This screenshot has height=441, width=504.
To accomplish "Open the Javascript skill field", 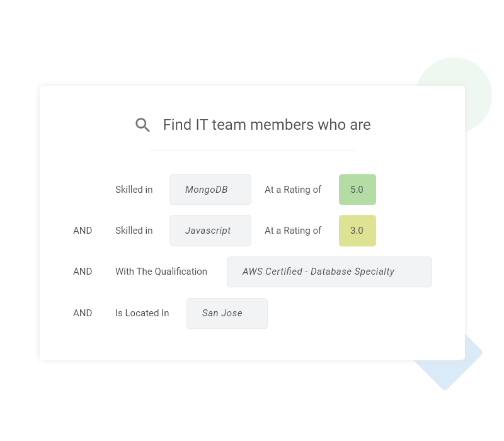I will click(x=210, y=231).
